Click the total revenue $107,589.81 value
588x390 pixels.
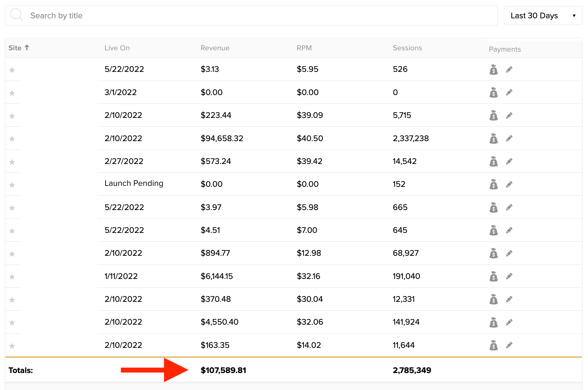coord(223,370)
